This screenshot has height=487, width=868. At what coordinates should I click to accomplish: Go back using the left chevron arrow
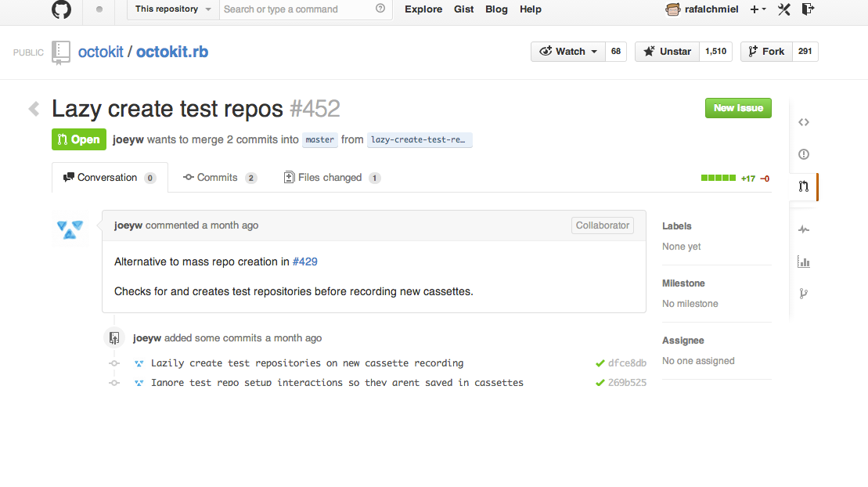pyautogui.click(x=34, y=109)
